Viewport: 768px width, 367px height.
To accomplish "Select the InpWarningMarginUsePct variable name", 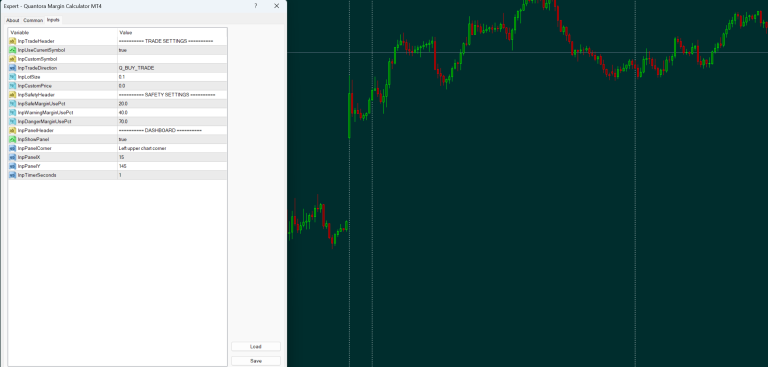I will 45,113.
